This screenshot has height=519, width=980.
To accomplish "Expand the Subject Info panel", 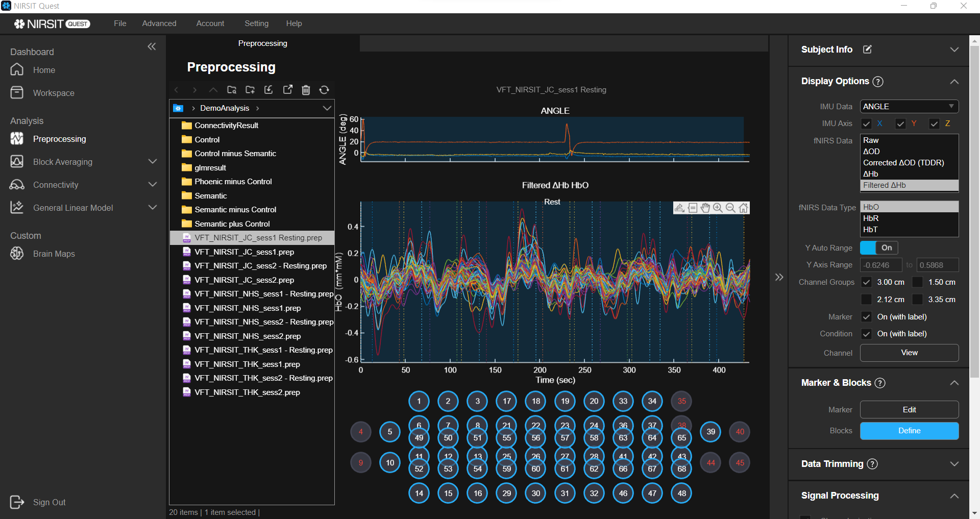I will (954, 50).
